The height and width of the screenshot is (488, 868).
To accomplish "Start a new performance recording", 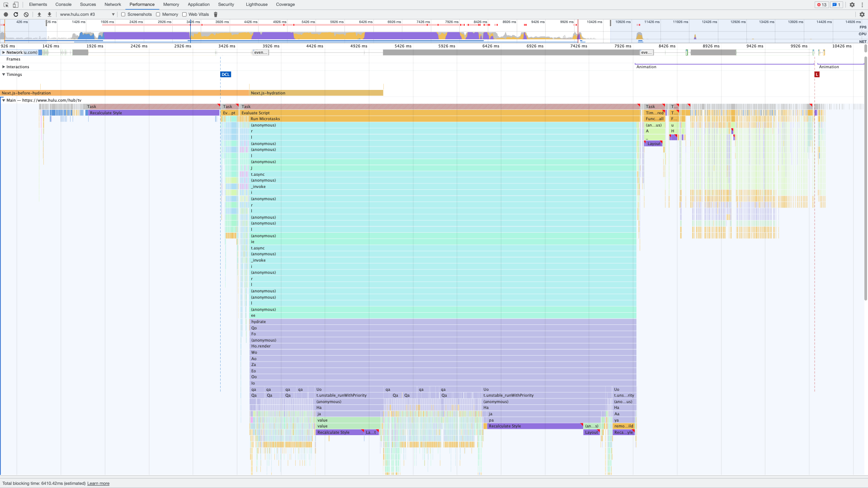I will point(6,14).
